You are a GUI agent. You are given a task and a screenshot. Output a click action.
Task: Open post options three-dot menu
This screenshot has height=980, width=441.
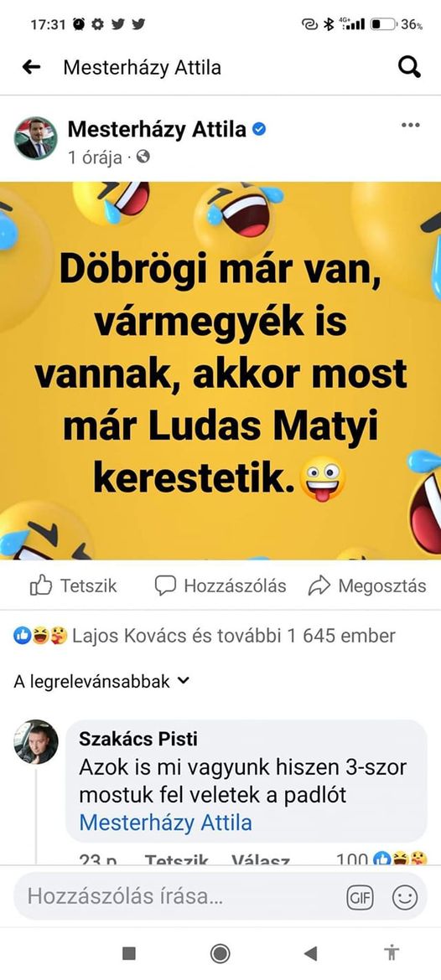coord(410,125)
